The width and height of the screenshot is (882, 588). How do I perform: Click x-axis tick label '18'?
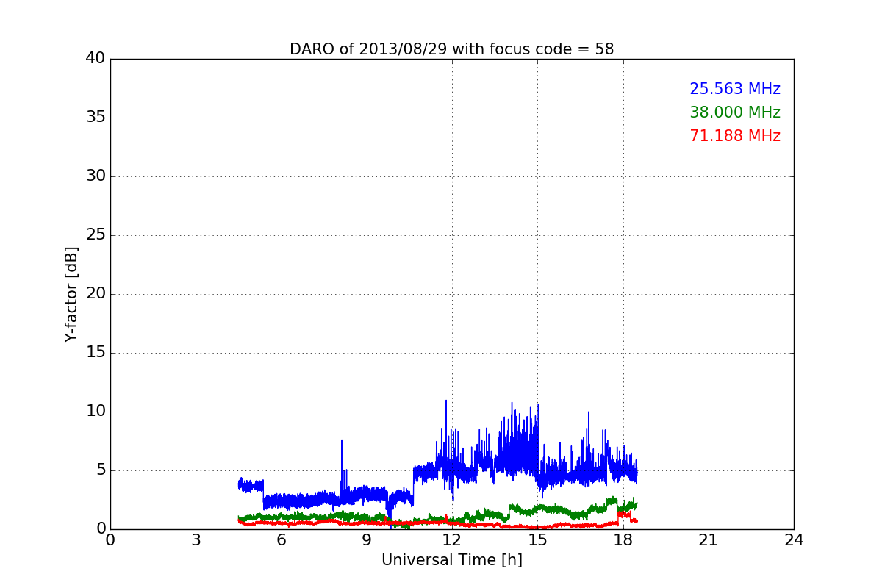point(623,540)
